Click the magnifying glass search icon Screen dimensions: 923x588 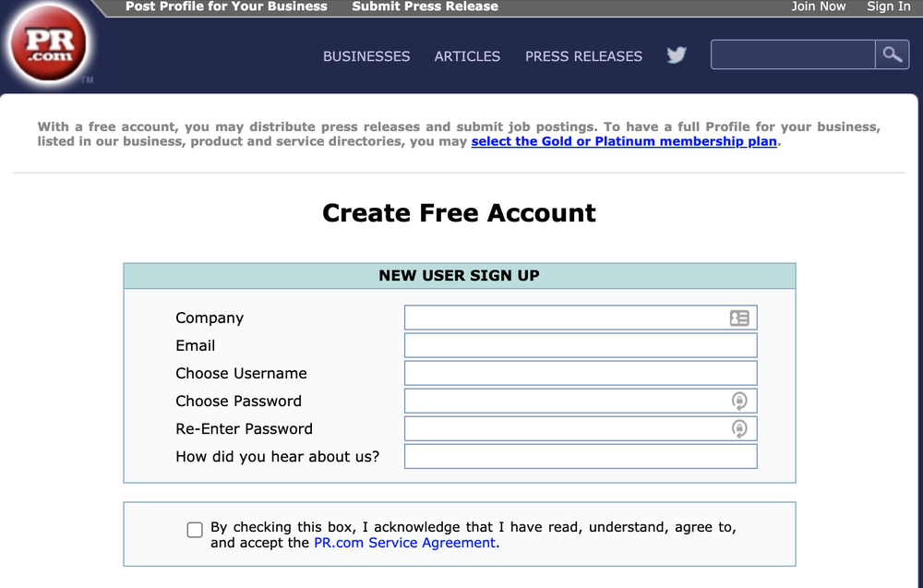click(892, 54)
